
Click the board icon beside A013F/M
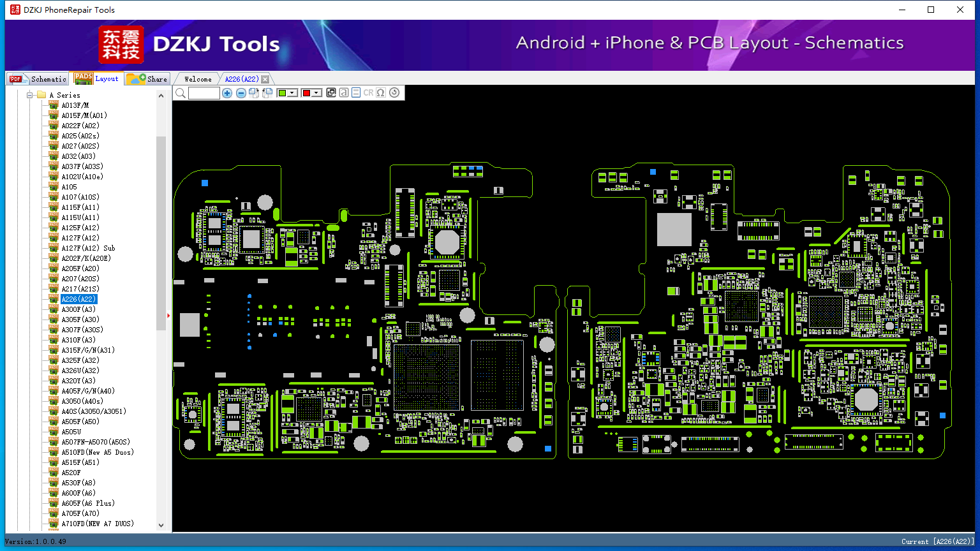[54, 105]
